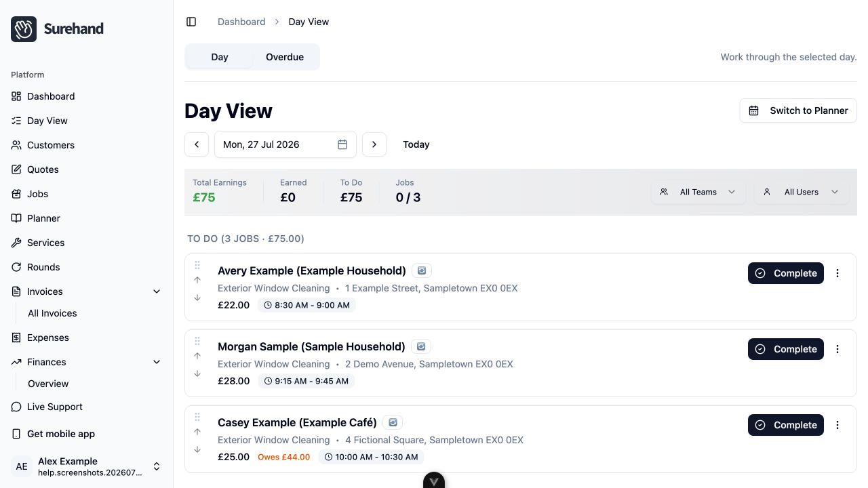Click recurring badge icon beside Casey Example

click(x=393, y=422)
